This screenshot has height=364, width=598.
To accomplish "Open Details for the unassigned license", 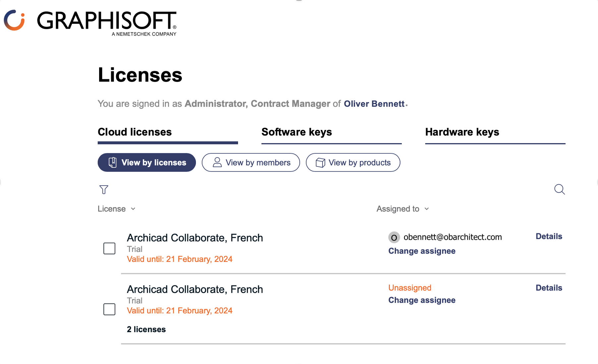I will tap(549, 288).
